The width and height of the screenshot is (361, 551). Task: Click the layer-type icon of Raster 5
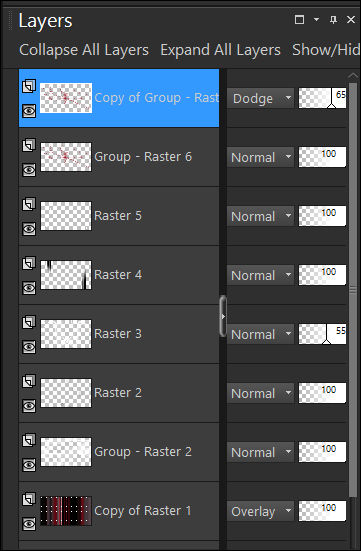29,204
